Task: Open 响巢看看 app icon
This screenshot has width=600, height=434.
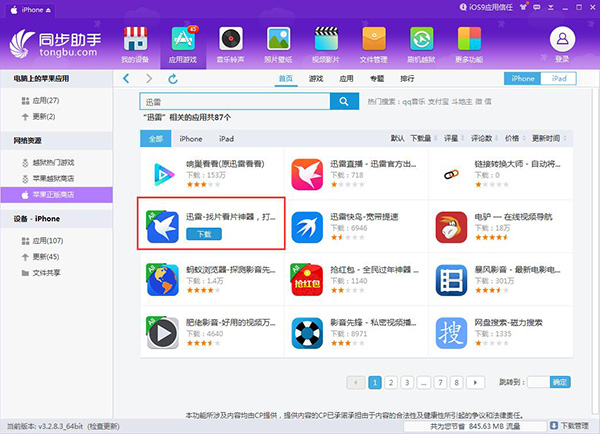Action: 163,175
